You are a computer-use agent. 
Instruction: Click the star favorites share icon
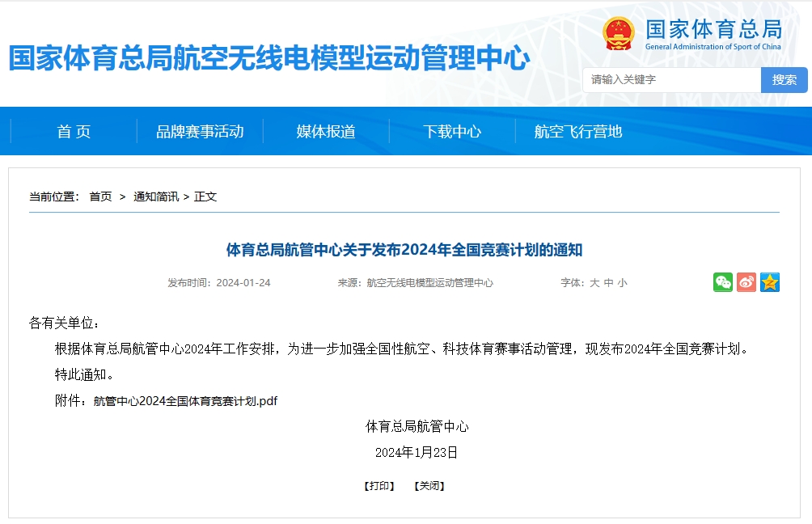769,282
